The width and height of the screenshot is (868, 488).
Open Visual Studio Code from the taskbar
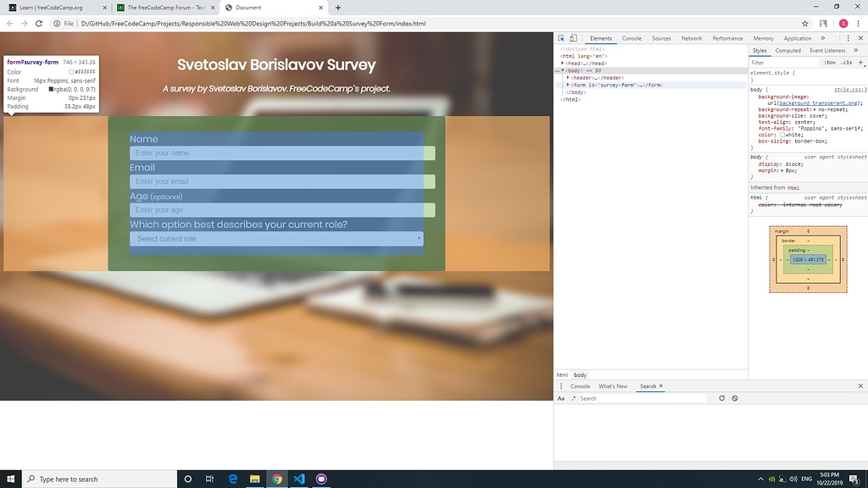298,479
